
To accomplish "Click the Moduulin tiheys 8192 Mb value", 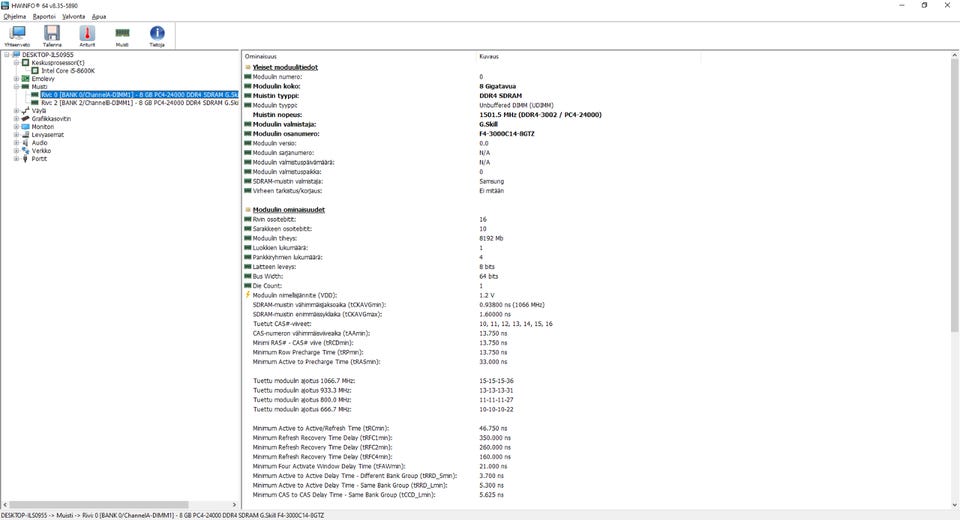I will click(491, 238).
